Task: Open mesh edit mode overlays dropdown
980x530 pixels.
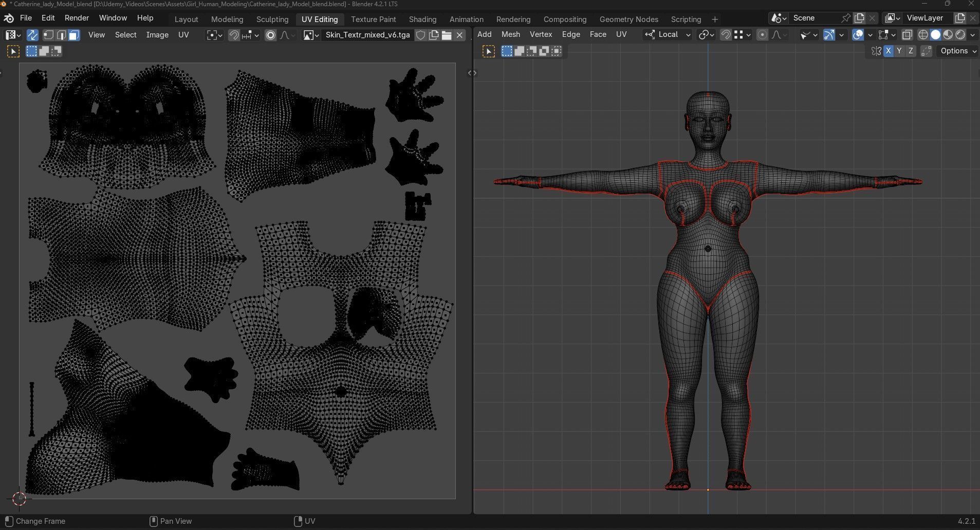Action: tap(886, 34)
